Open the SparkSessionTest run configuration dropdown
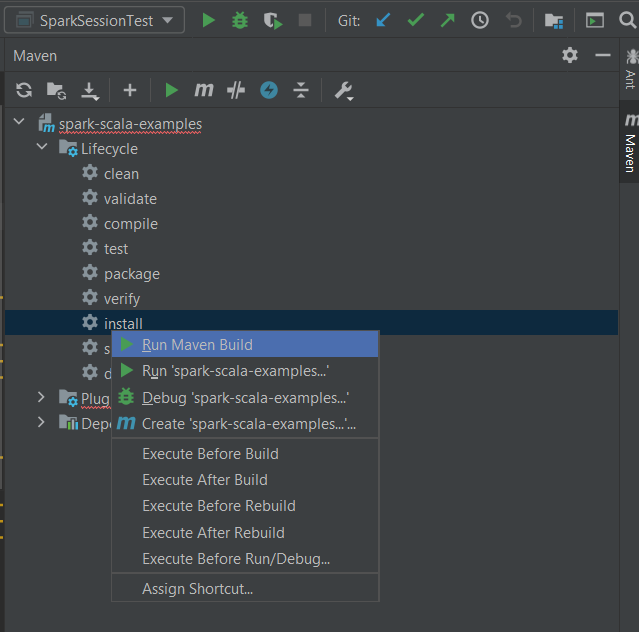This screenshot has height=633, width=639. (x=94, y=20)
